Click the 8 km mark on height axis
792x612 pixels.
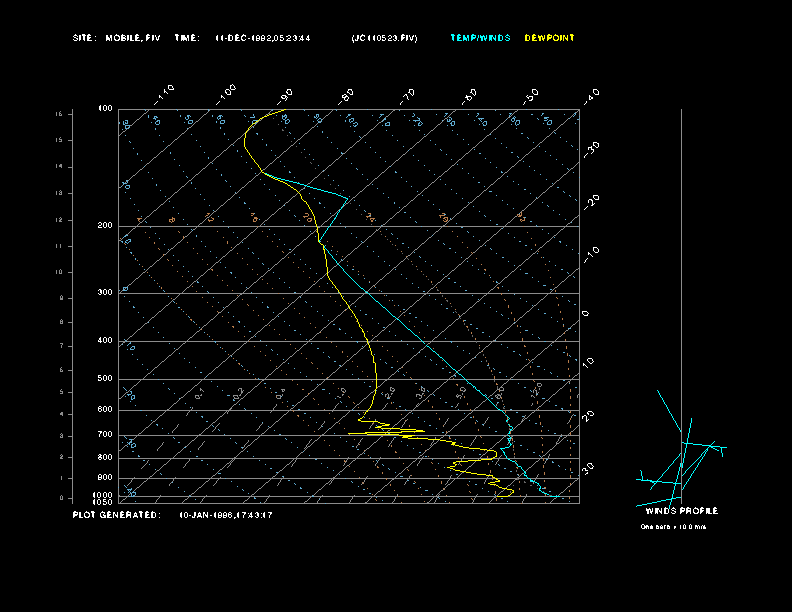point(62,322)
